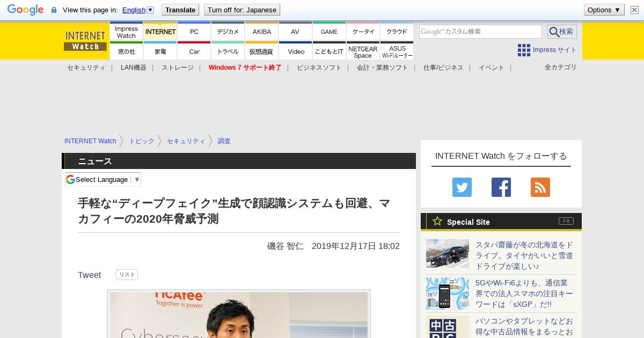644x338 pixels.
Task: Open the GAME tab
Action: pos(329,32)
